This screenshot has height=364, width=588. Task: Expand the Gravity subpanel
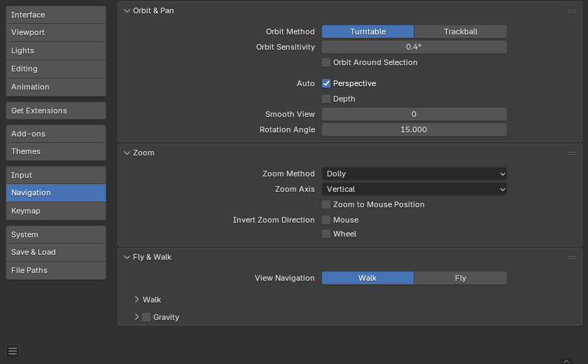pyautogui.click(x=136, y=317)
